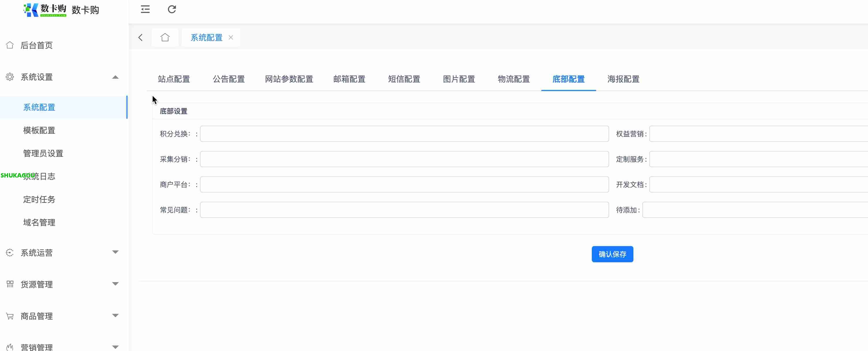868x351 pixels.
Task: Click the 确认保存 save button
Action: pos(612,254)
